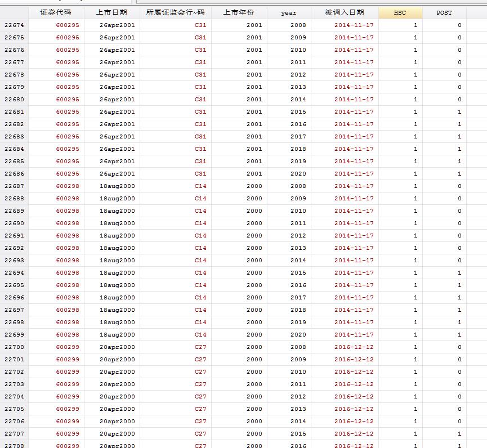Select row number 22687
Viewport: 487px width, 448px height.
[x=14, y=186]
